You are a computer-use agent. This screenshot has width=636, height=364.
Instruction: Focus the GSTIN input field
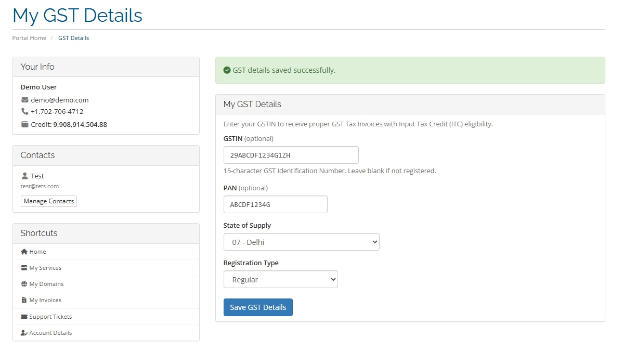coord(291,155)
